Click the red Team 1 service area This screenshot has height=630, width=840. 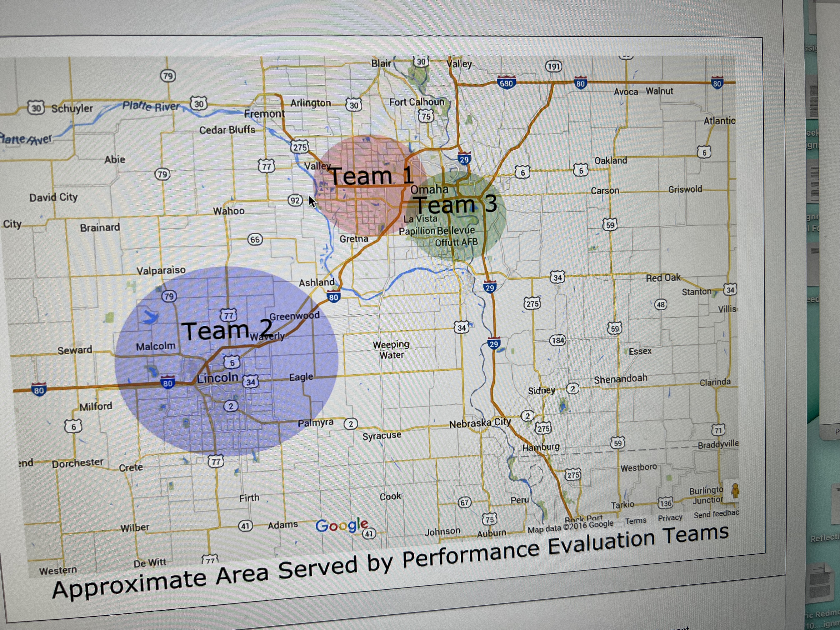tap(357, 213)
